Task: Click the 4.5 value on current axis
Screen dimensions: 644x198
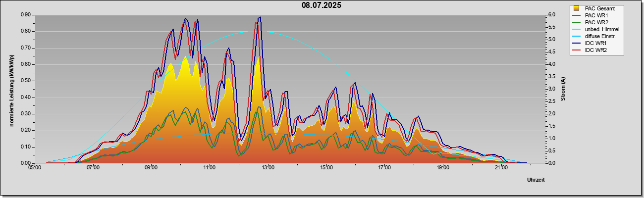Action: click(x=551, y=52)
